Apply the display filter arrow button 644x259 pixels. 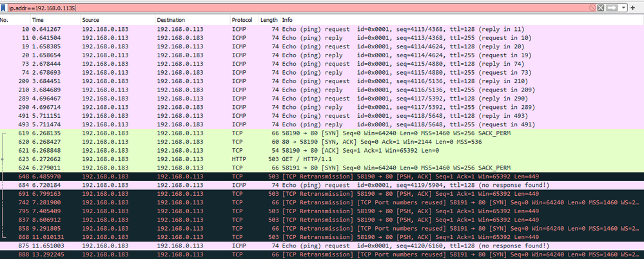(612, 8)
